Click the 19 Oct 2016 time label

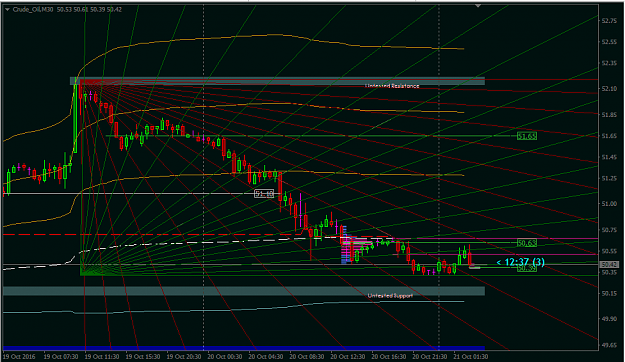point(19,356)
